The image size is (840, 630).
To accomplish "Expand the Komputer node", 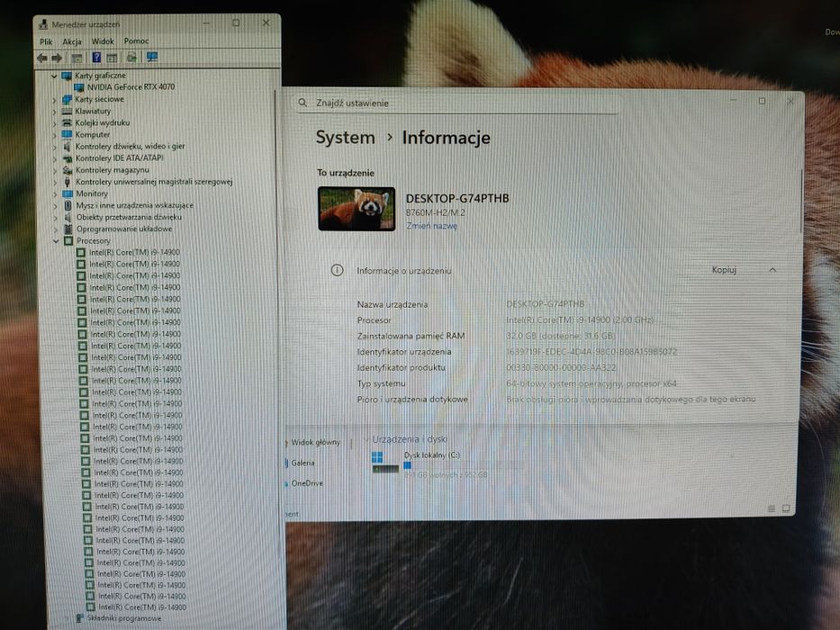I will click(54, 135).
